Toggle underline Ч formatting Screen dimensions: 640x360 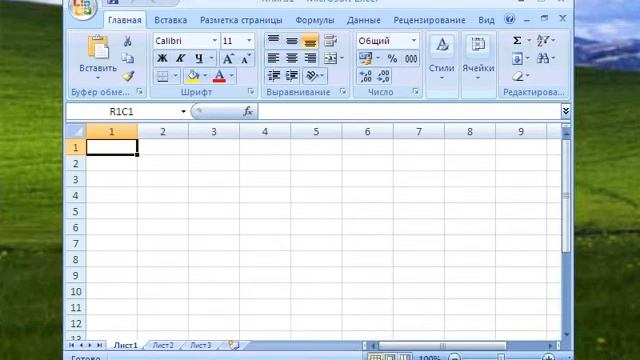pyautogui.click(x=199, y=58)
